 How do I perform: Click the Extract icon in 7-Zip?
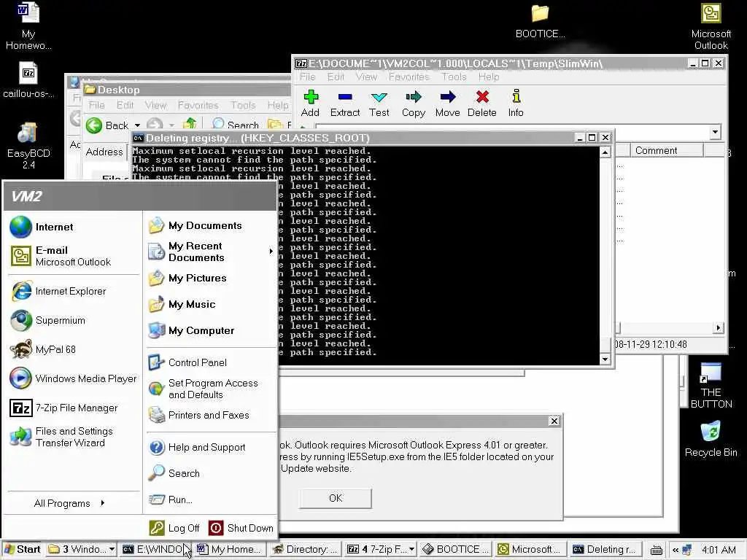(345, 104)
